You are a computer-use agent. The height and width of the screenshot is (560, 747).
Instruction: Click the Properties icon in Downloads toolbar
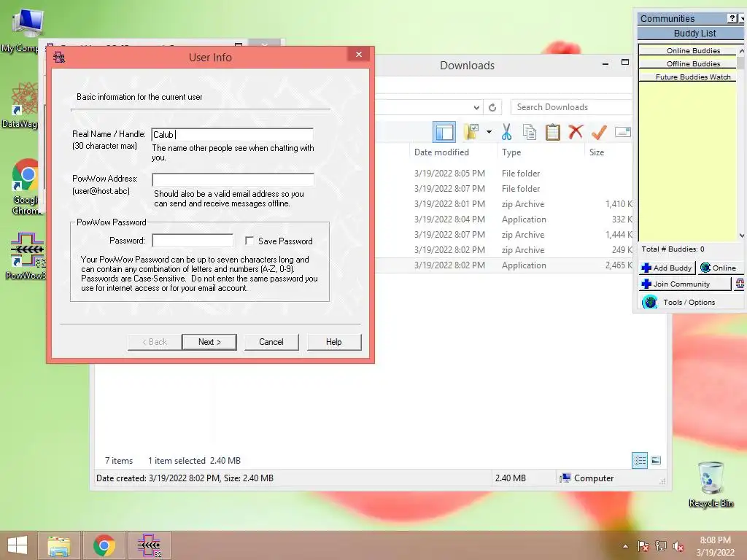point(623,132)
